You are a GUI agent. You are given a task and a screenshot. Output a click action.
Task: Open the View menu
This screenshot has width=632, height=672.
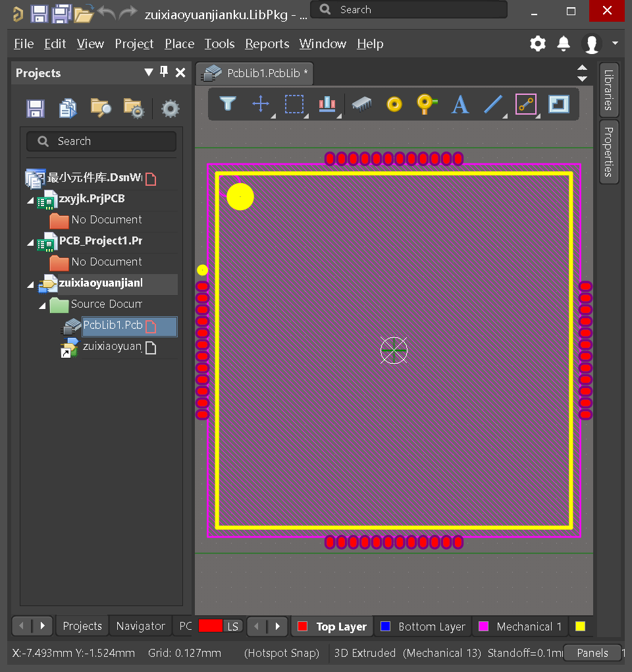point(90,43)
